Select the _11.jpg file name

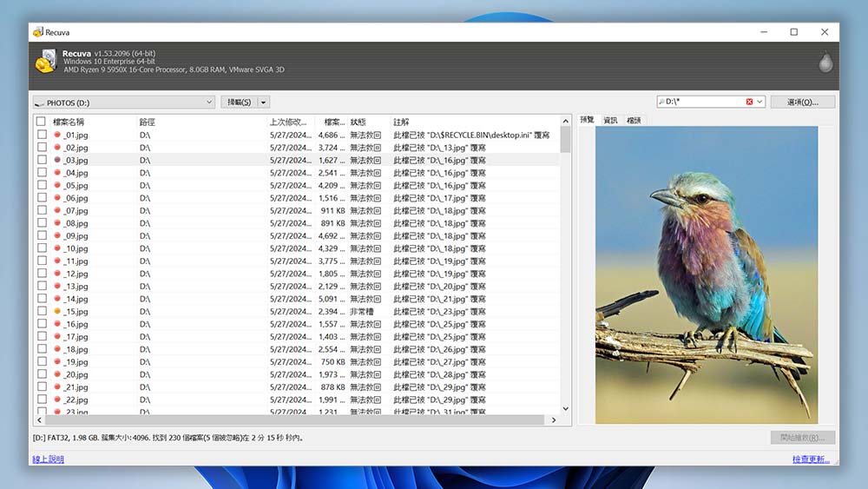(x=76, y=261)
